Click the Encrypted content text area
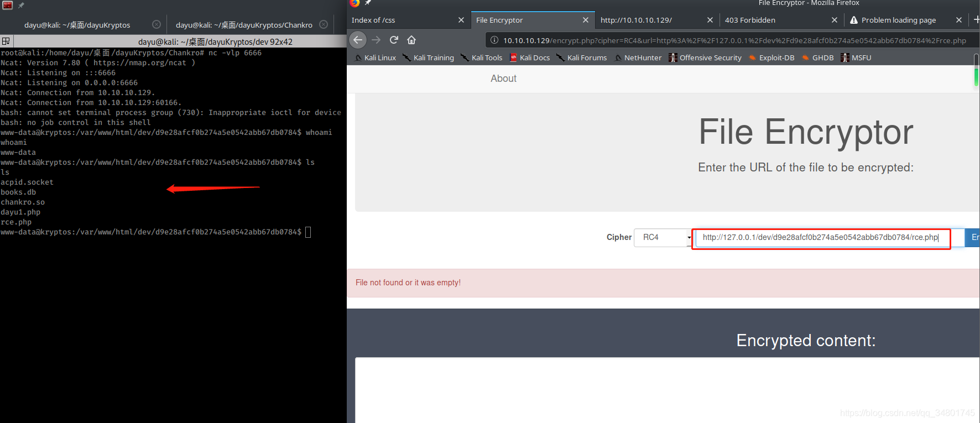980x423 pixels. point(667,390)
